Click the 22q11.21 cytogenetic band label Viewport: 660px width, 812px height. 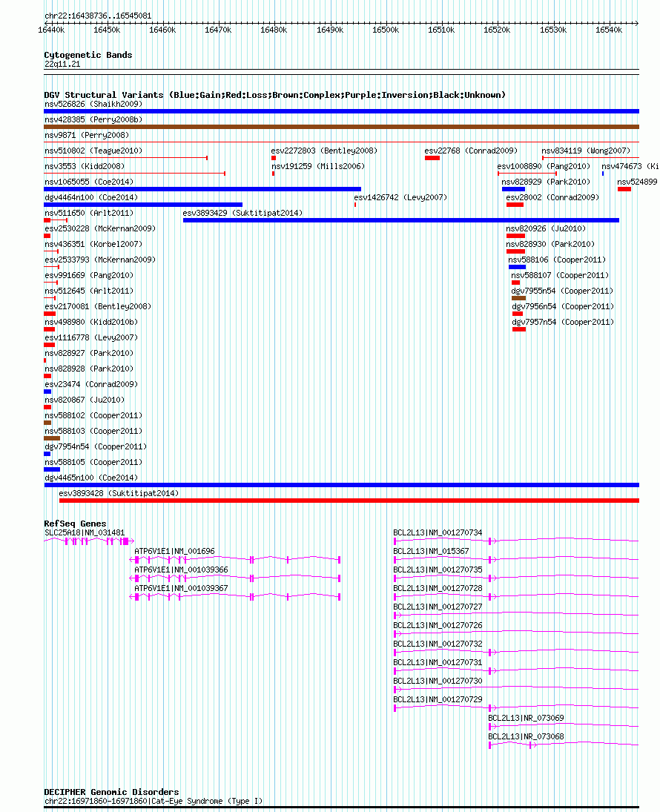62,65
